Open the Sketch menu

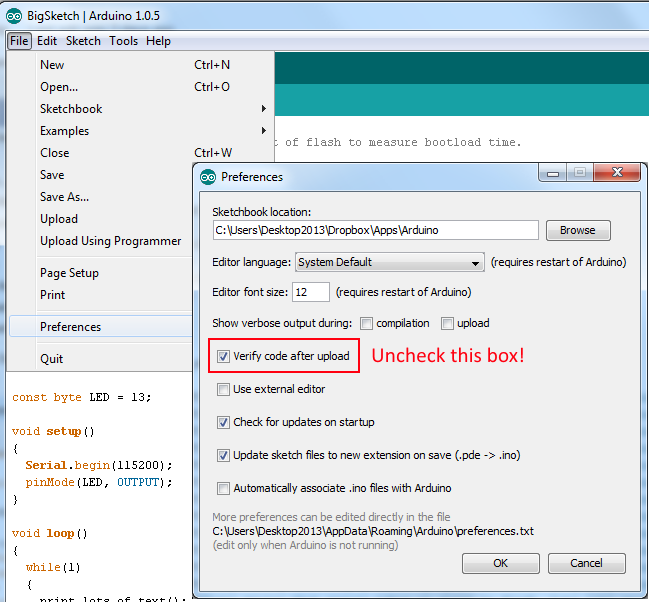click(83, 41)
